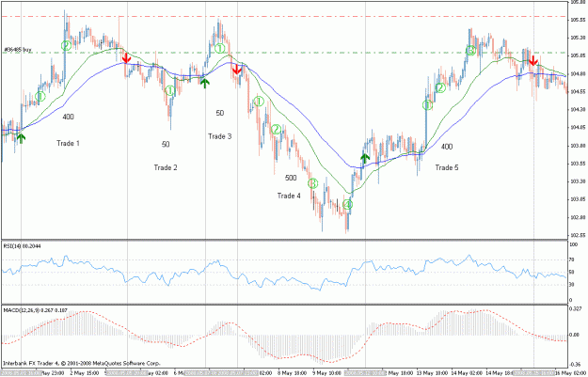Select the "50" label above Trade 3
Screen dimensions: 588x377
pyautogui.click(x=220, y=113)
